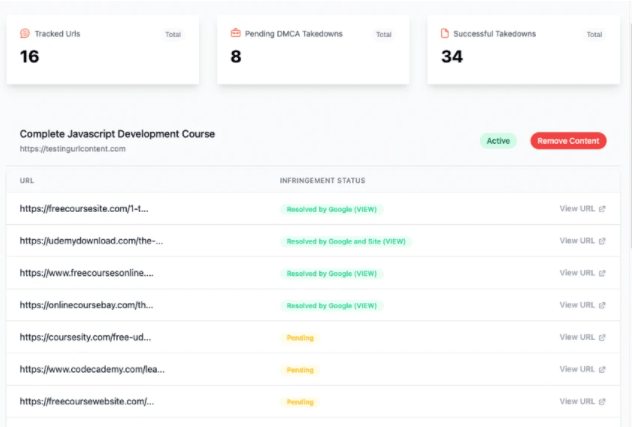Click the Tracked Urls card icon
The height and width of the screenshot is (427, 632).
point(25,33)
